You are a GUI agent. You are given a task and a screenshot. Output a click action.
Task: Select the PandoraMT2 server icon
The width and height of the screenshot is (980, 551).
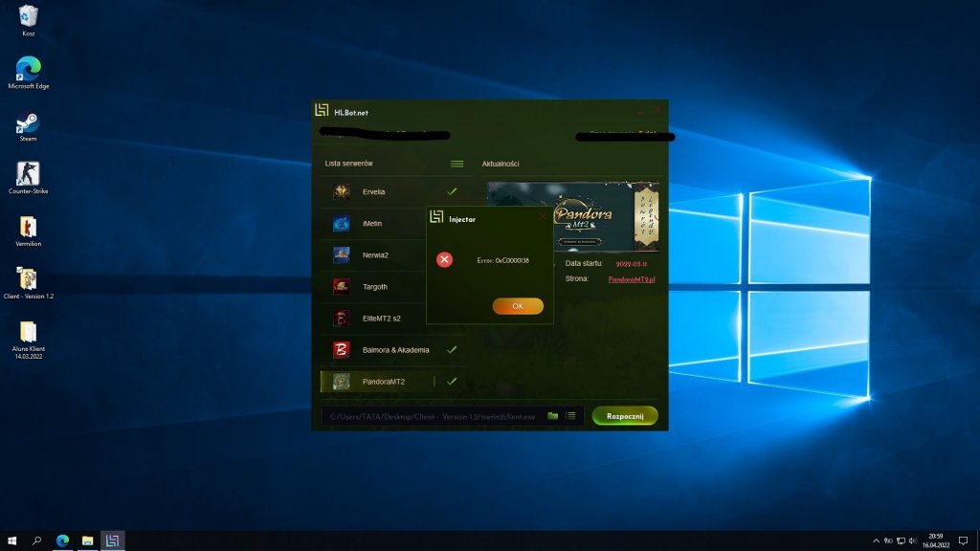(342, 382)
